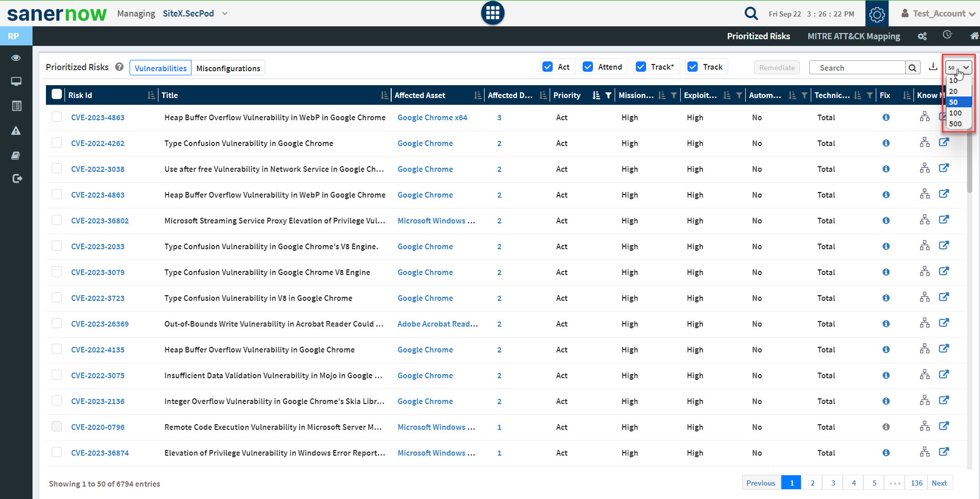The image size is (980, 499).
Task: Go to last page 136
Action: (917, 483)
